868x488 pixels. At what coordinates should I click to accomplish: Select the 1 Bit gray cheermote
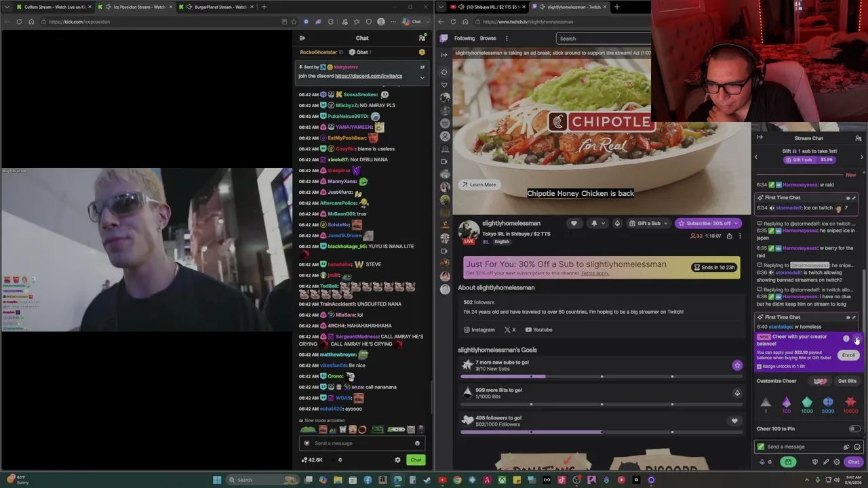click(x=766, y=405)
